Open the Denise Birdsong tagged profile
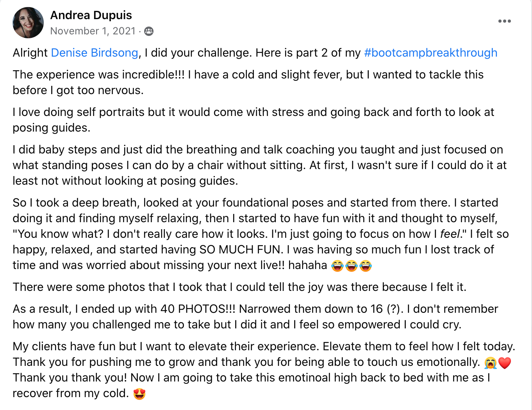 95,53
